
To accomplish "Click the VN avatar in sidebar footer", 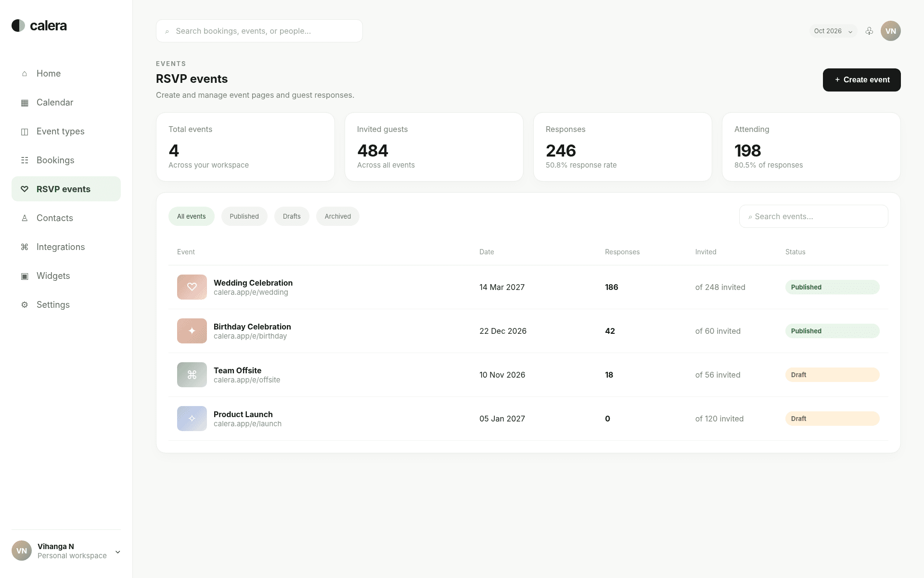I will pyautogui.click(x=22, y=551).
